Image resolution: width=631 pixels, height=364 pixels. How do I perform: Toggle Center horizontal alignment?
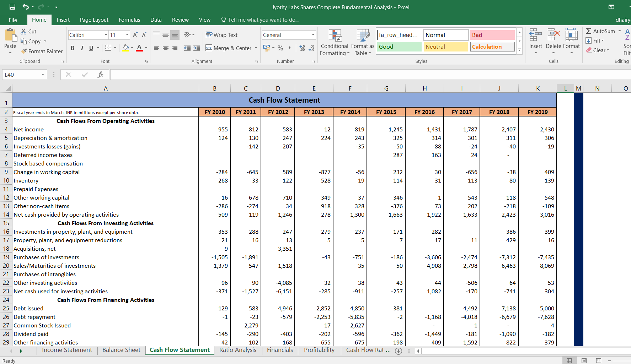pos(166,48)
